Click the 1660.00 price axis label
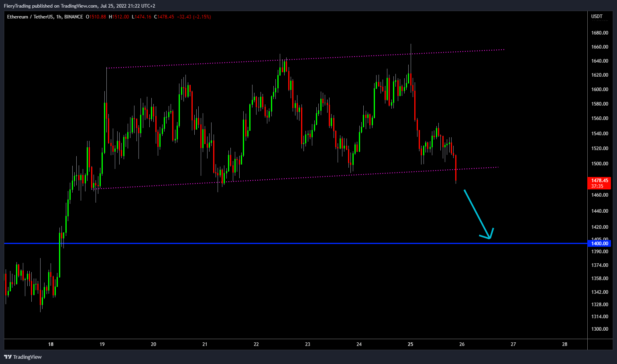This screenshot has width=617, height=364. click(599, 47)
